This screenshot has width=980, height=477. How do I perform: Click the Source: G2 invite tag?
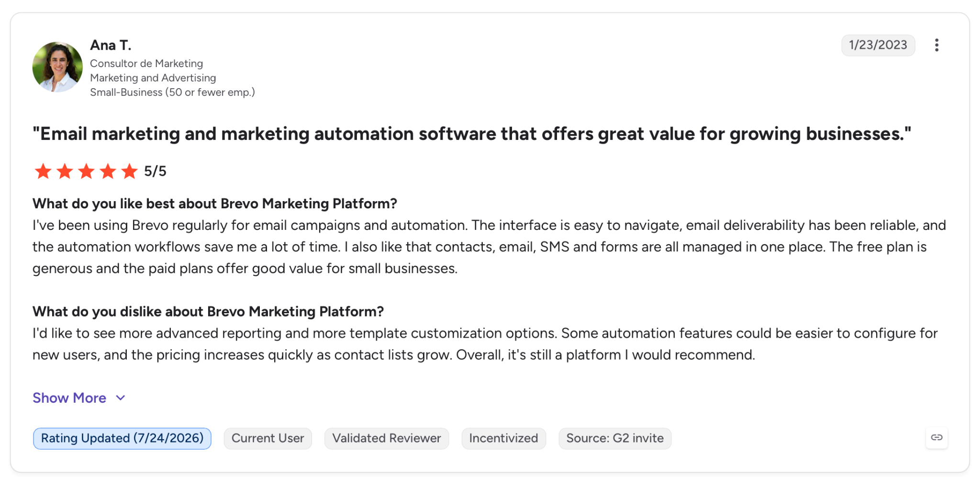(x=615, y=438)
